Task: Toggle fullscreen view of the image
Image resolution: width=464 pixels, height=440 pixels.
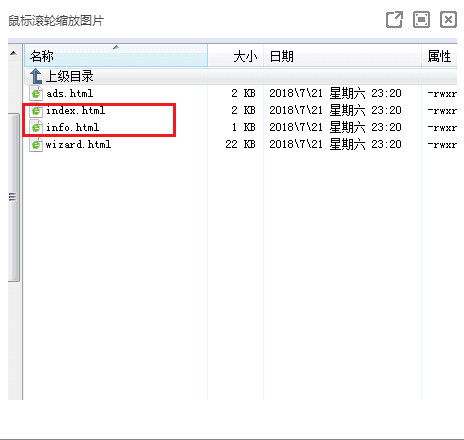Action: point(421,20)
